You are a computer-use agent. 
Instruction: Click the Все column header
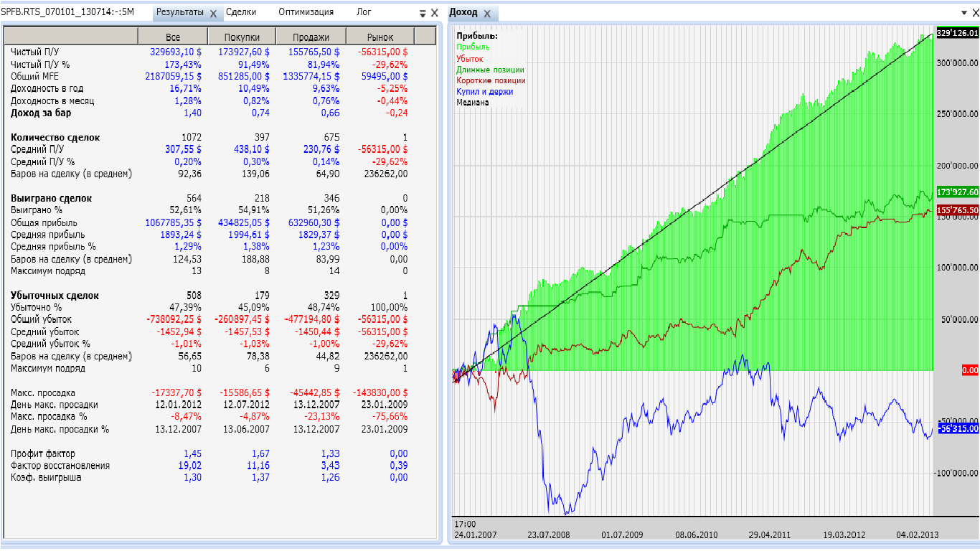(x=173, y=37)
